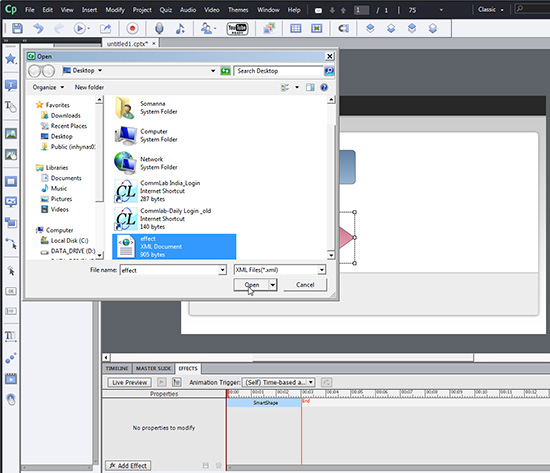Click the Redo arrow icon
Screen dimensions: 550x473
pos(59,28)
